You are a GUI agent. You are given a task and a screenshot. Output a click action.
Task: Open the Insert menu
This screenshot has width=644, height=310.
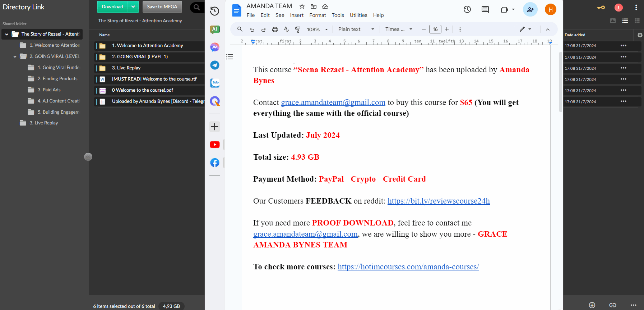tap(297, 15)
